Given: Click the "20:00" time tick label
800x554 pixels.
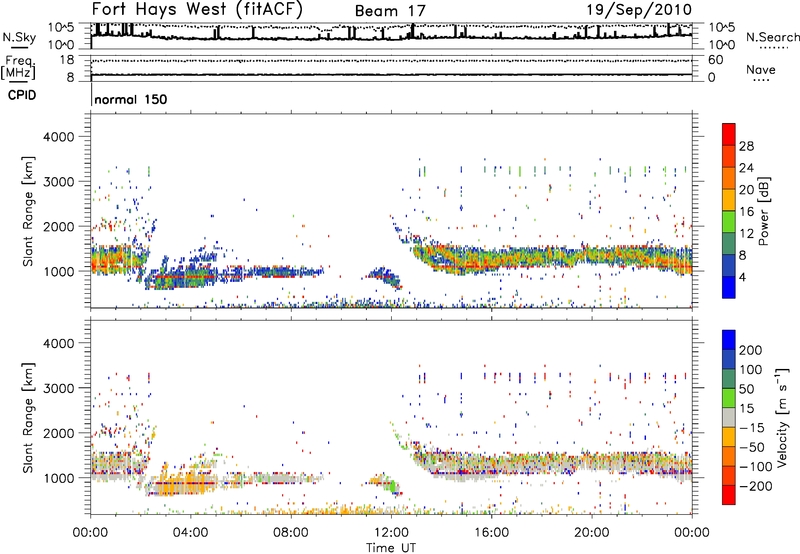Looking at the screenshot, I should coord(591,533).
